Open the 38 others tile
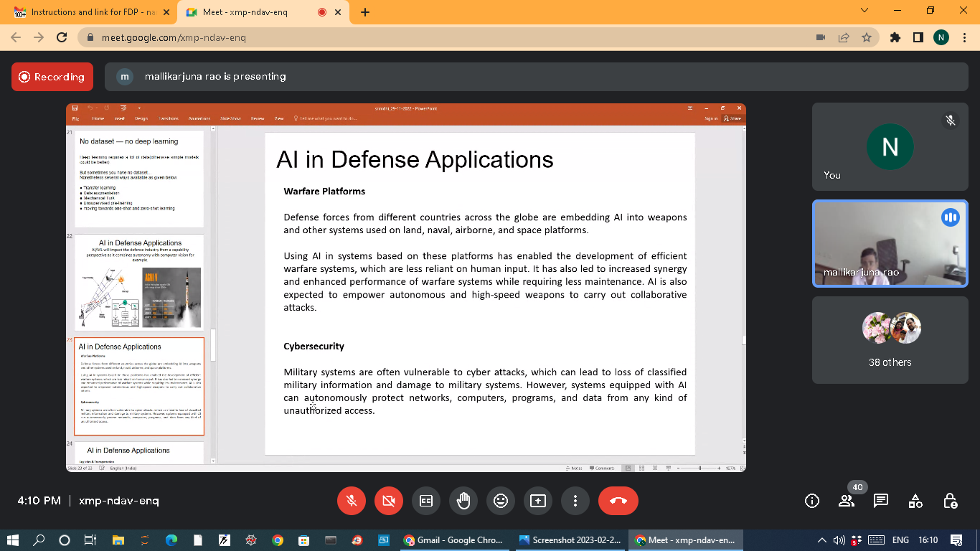This screenshot has width=980, height=551. [890, 340]
